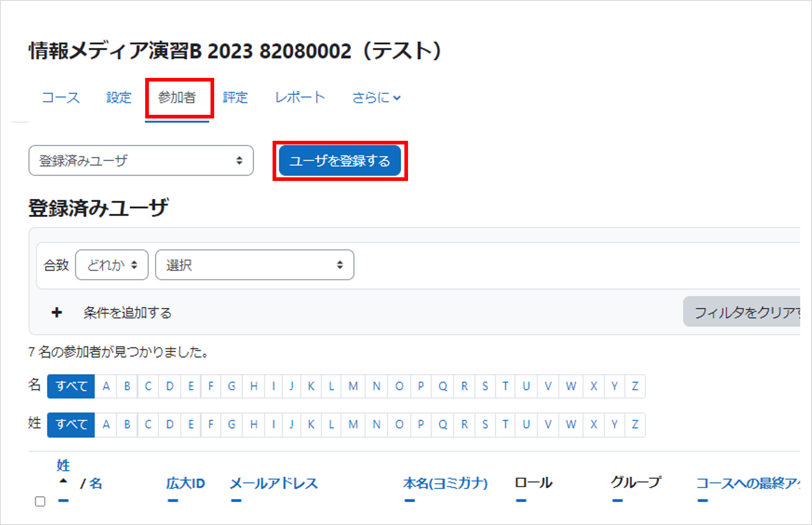The height and width of the screenshot is (525, 812).
Task: Filter 名 by initial letter Z
Action: (x=635, y=386)
